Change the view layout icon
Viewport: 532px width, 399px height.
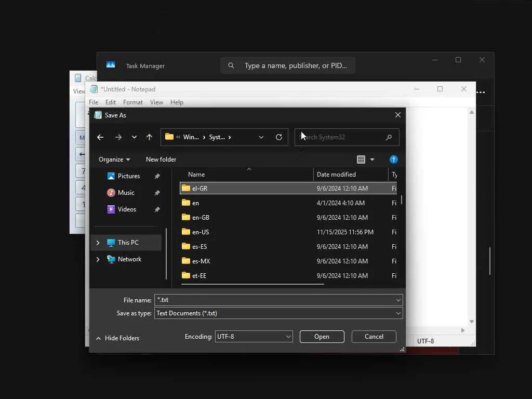[361, 159]
